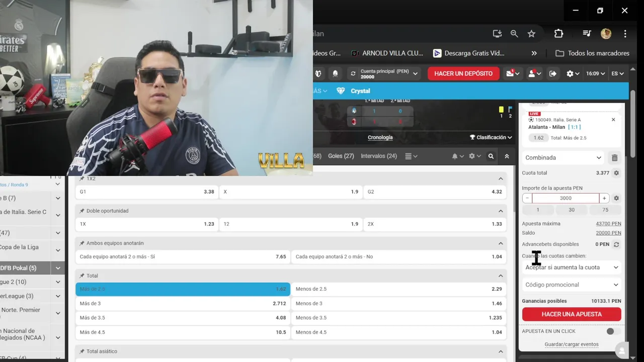Expand the Clasificación dropdown
Screen dimensions: 644x362
click(x=491, y=137)
